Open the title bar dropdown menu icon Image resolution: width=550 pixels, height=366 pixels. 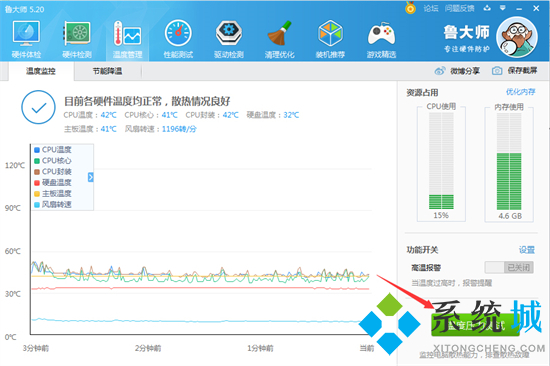[503, 8]
